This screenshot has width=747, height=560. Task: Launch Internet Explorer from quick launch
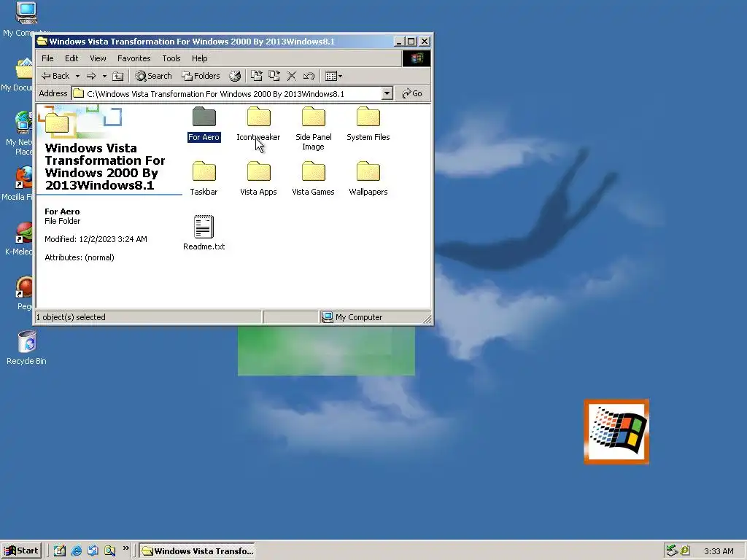(x=76, y=551)
